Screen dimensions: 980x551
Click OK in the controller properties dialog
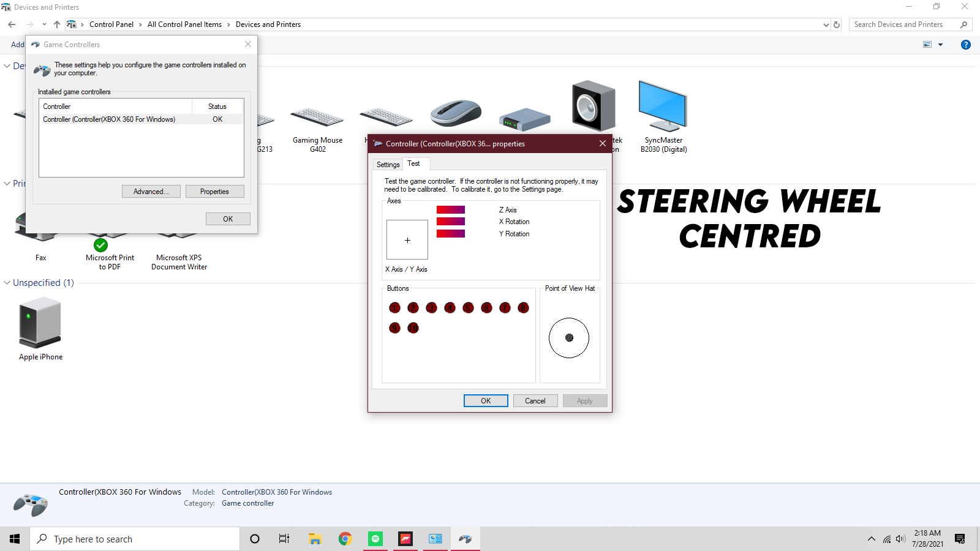[x=486, y=401]
